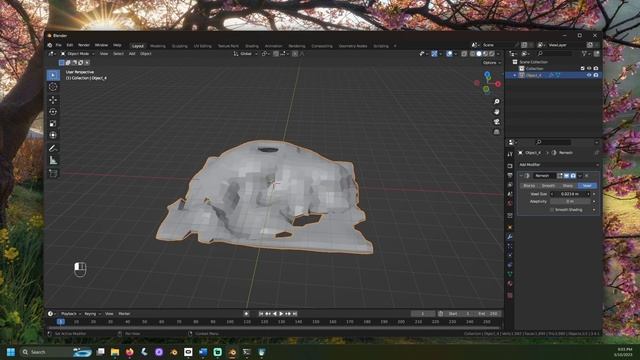Open Remesh modifier extra options arrow
The width and height of the screenshot is (640, 360).
pyautogui.click(x=580, y=176)
